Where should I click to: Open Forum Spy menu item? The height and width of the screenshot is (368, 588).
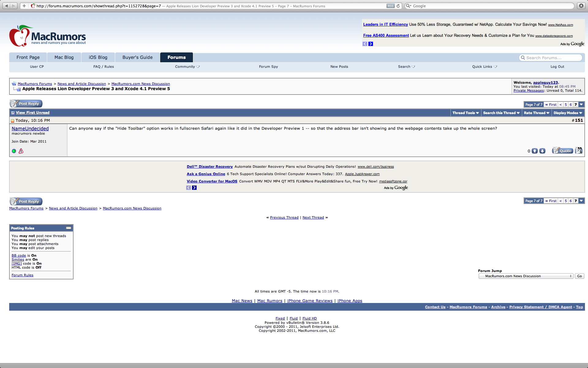point(269,67)
